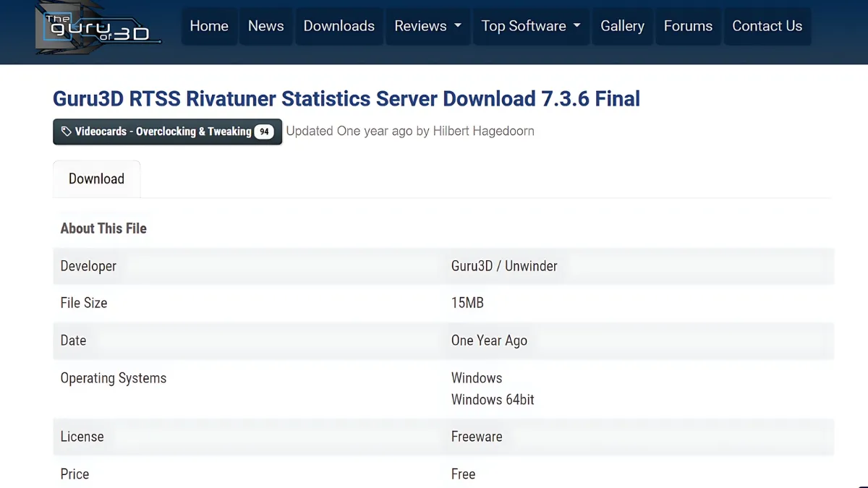Visit the Forums
868x488 pixels.
point(688,26)
